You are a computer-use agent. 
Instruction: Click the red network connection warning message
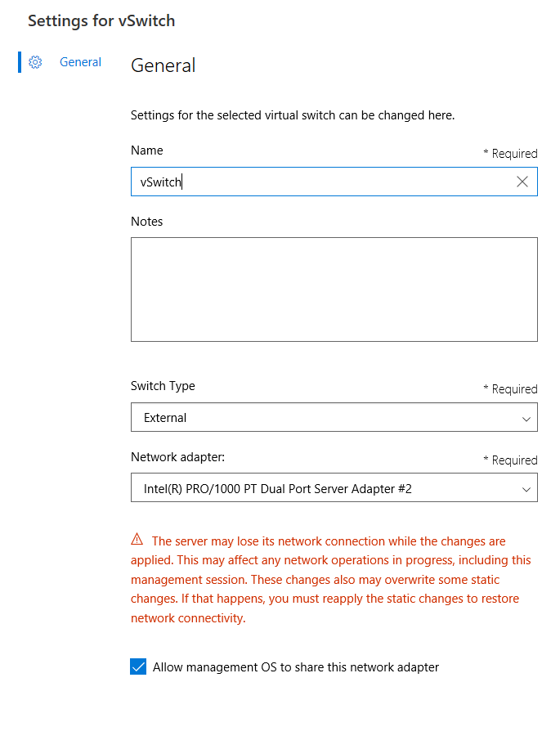(330, 580)
